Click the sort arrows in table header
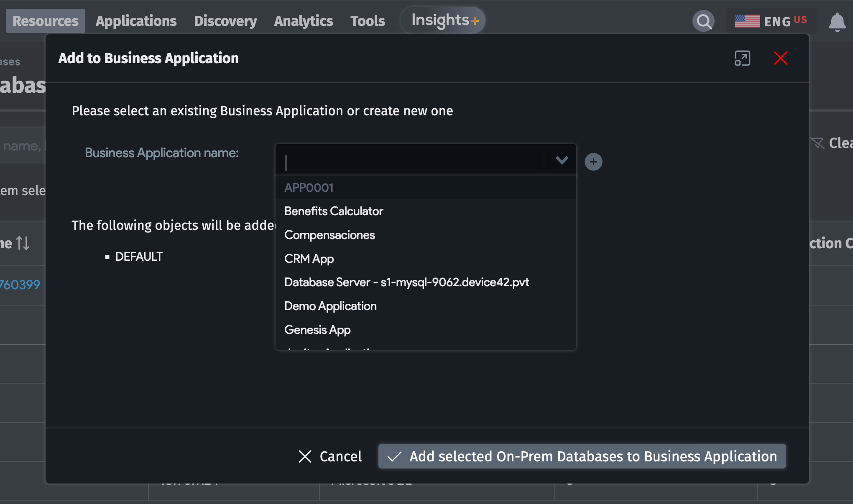Screen dimensions: 853x504 tap(23, 243)
